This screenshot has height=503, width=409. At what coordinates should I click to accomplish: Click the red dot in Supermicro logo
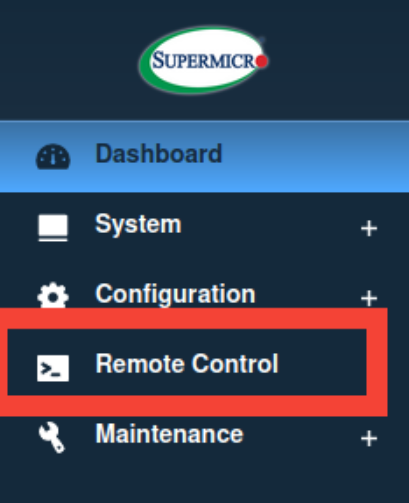point(262,61)
